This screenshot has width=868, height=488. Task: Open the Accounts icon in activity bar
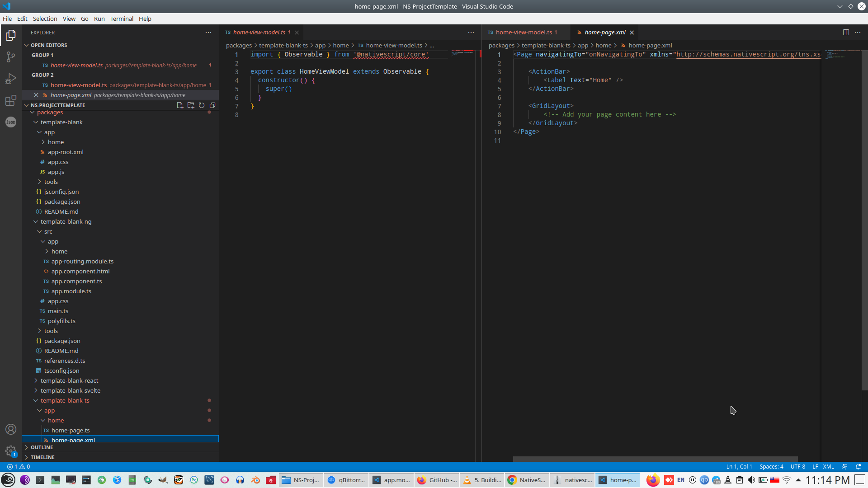pyautogui.click(x=11, y=429)
